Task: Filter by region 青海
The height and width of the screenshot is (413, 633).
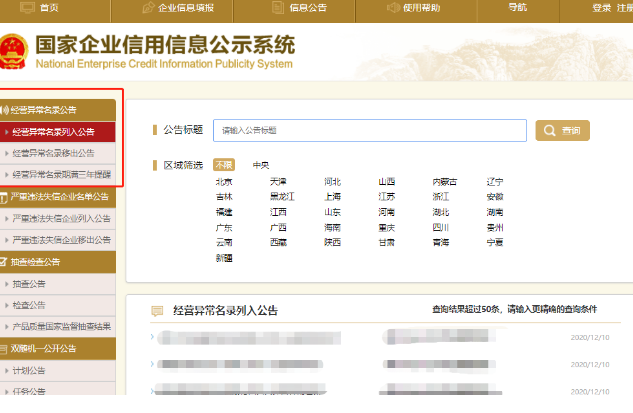Action: [x=441, y=242]
